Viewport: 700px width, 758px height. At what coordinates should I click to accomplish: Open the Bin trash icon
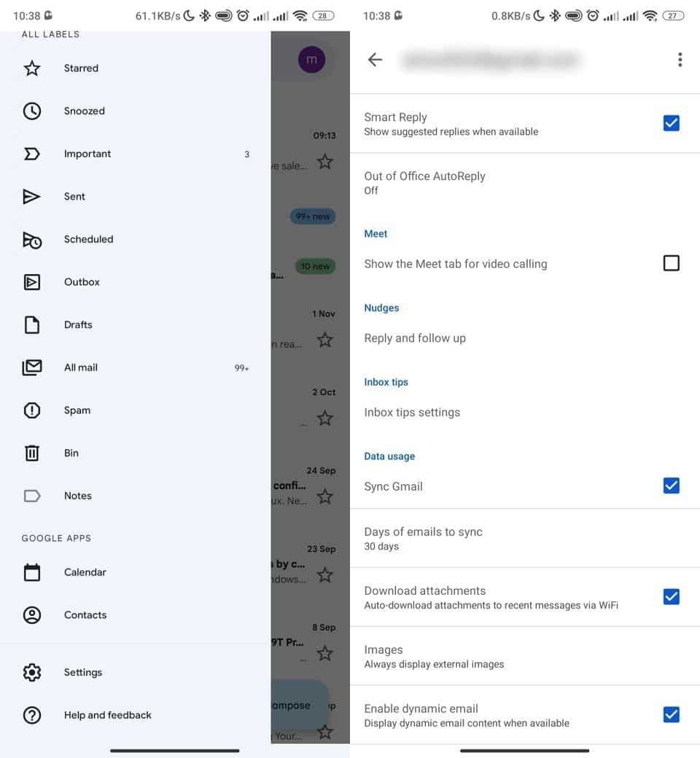coord(32,453)
